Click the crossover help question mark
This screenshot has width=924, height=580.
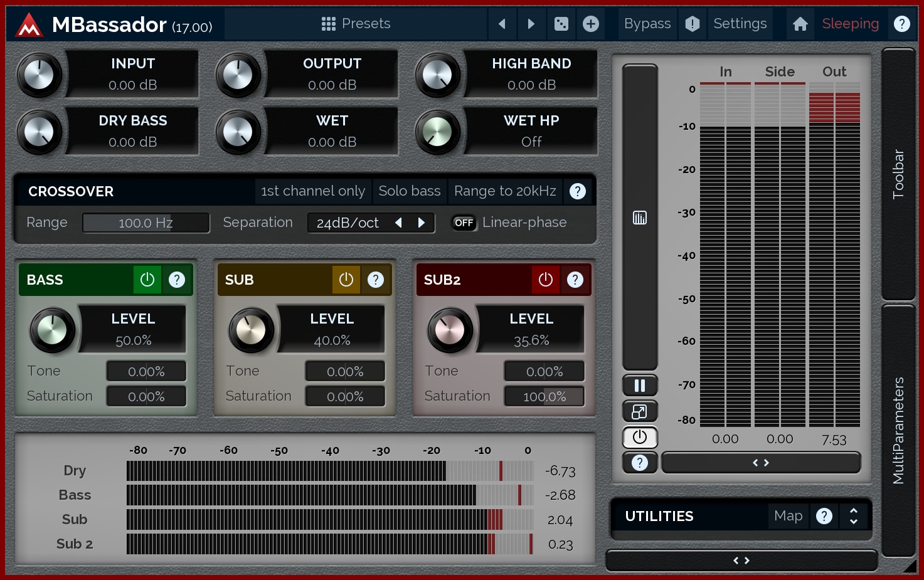[x=578, y=191]
